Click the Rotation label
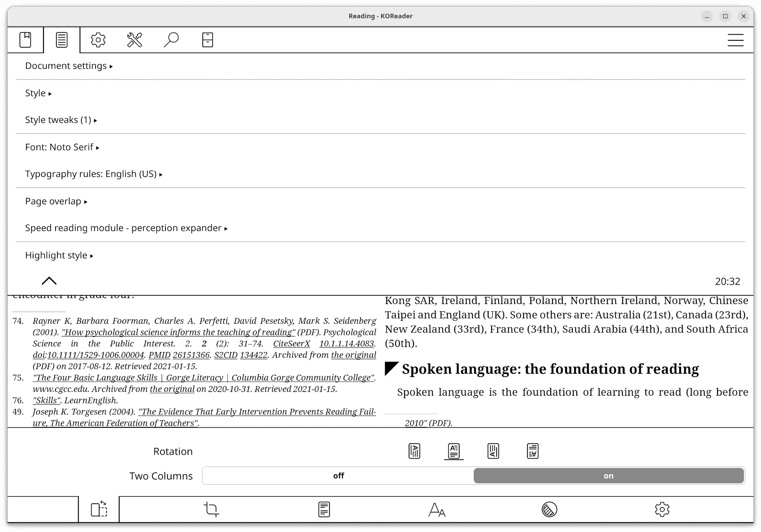 tap(173, 451)
